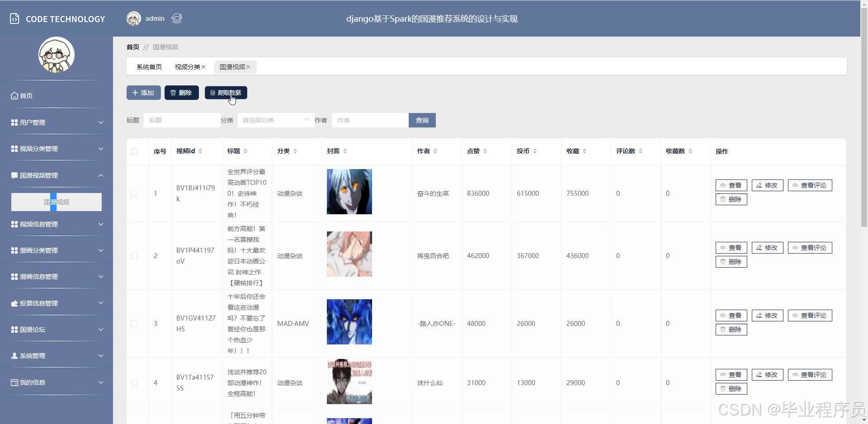Image resolution: width=868 pixels, height=424 pixels.
Task: Click the 系统管理 user icon
Action: (x=14, y=356)
